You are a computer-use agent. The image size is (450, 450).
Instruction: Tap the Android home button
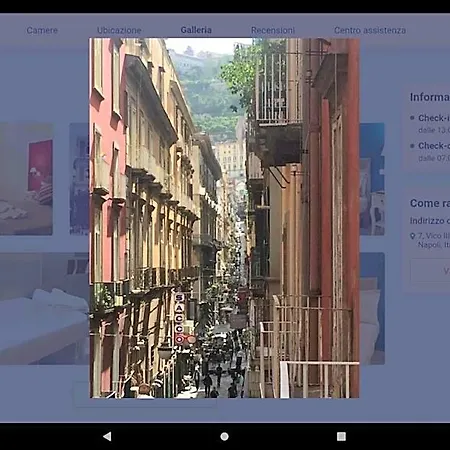tap(224, 436)
